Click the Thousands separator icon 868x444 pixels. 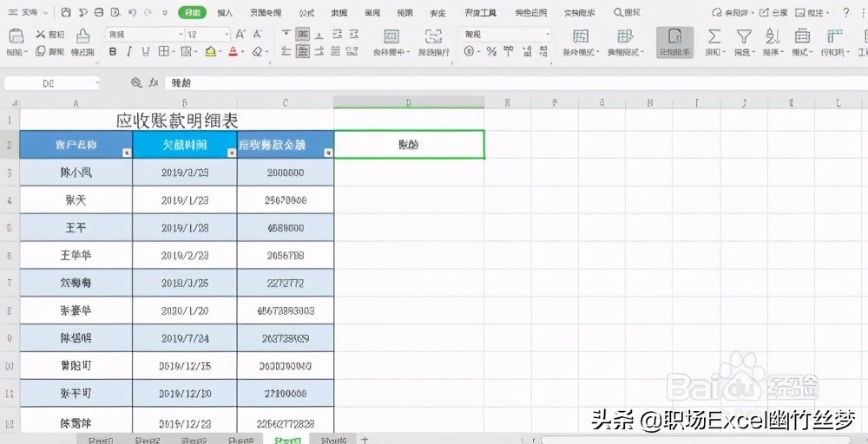point(509,51)
